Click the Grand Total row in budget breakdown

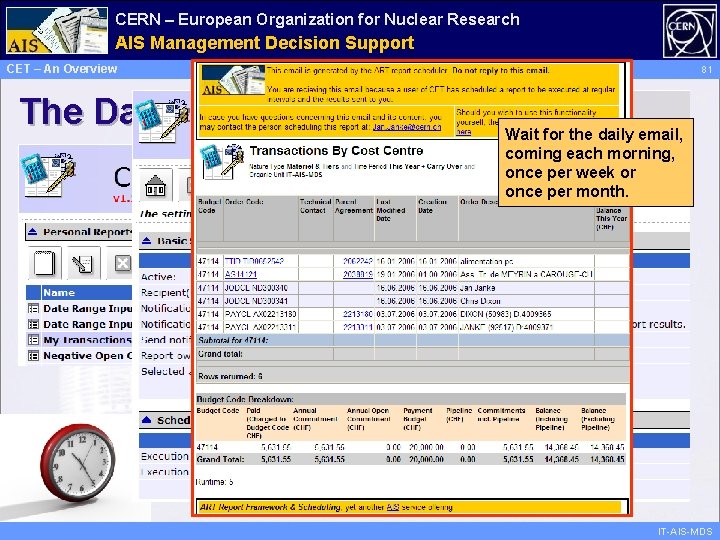(411, 459)
